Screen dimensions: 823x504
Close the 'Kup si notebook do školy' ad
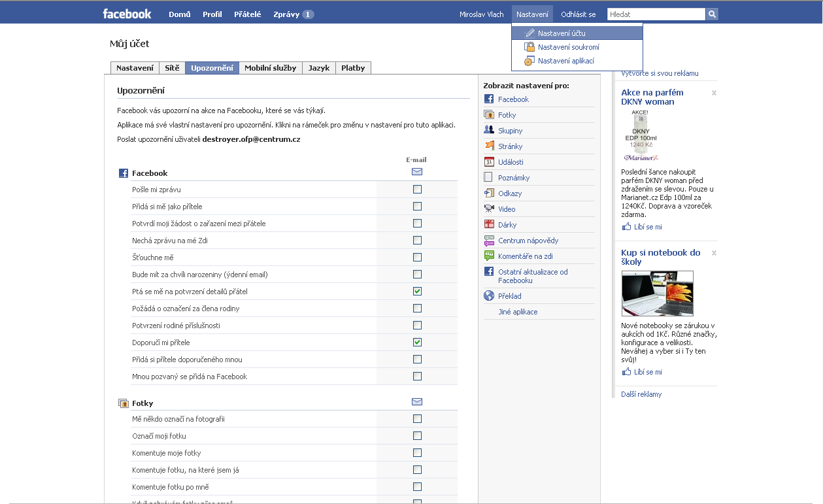click(714, 253)
